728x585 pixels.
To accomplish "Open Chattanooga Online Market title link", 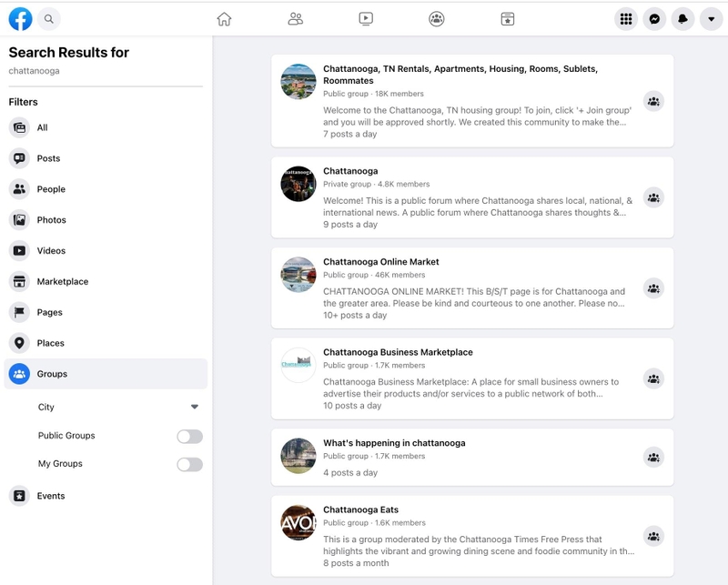I will click(381, 262).
